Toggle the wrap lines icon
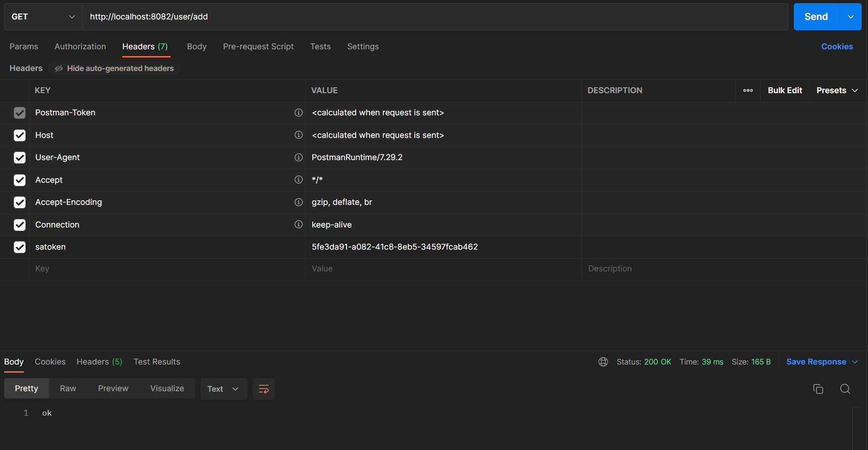This screenshot has width=868, height=450. pyautogui.click(x=263, y=389)
